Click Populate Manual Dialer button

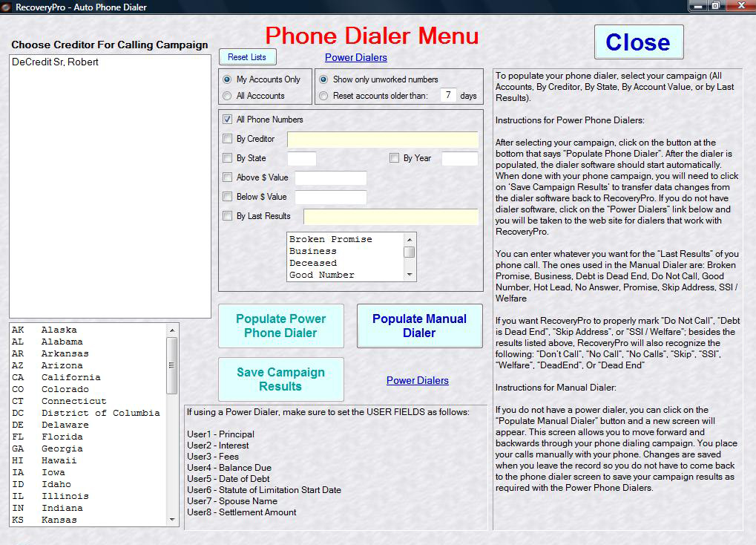tap(419, 326)
